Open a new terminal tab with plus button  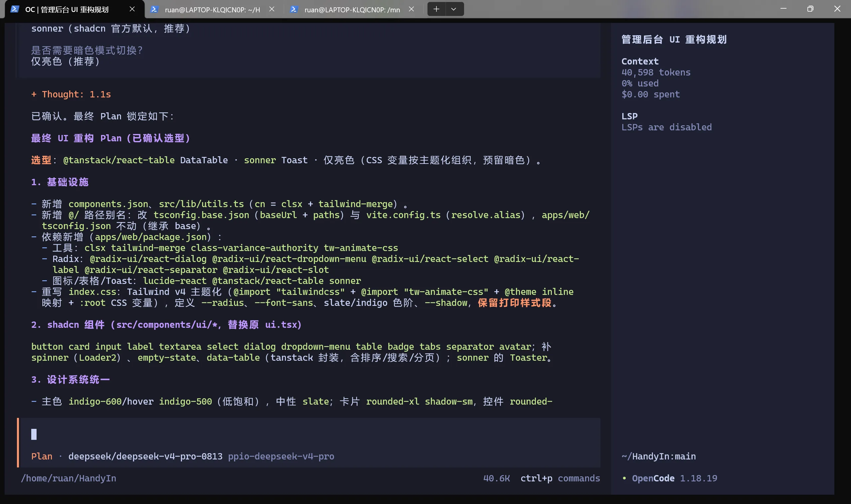[436, 9]
